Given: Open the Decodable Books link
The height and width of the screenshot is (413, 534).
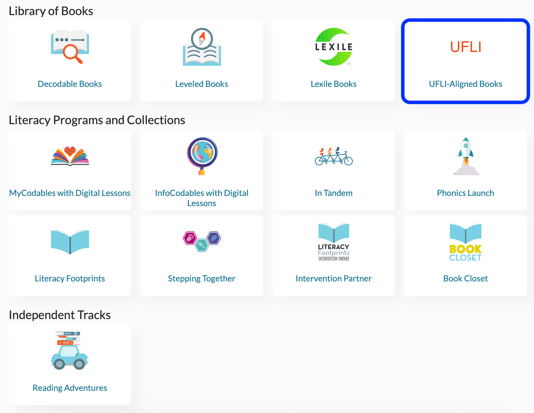Looking at the screenshot, I should click(x=70, y=84).
